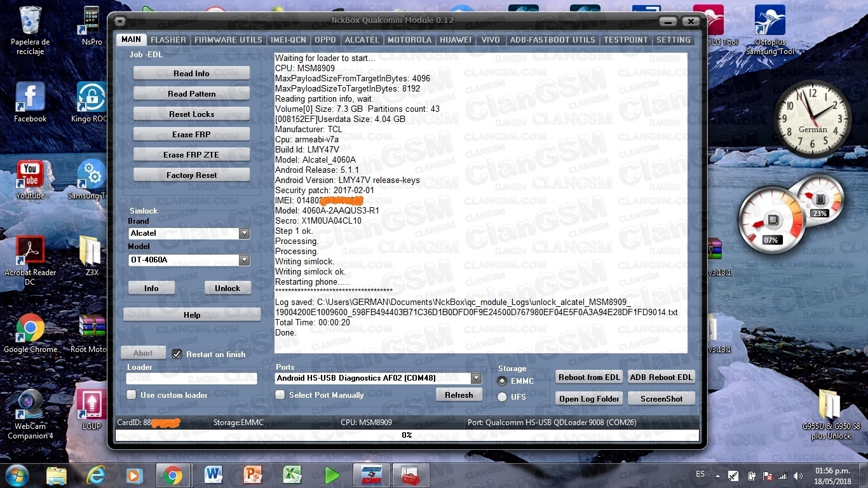
Task: Toggle Restart on finish checkbox
Action: click(177, 354)
